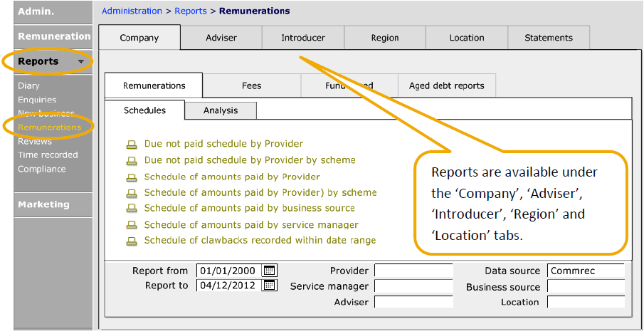
Task: Open the Location tab
Action: tap(467, 38)
